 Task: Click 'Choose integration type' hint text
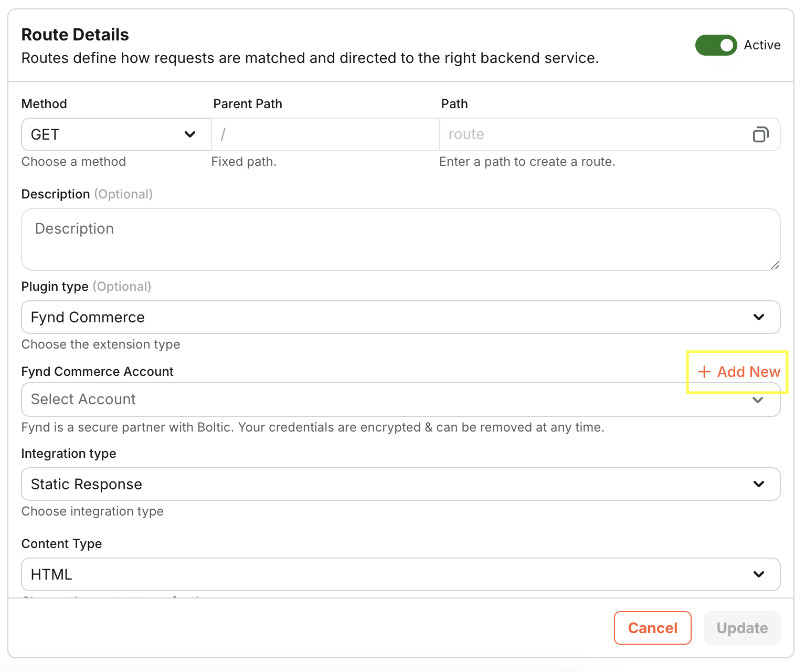point(92,511)
